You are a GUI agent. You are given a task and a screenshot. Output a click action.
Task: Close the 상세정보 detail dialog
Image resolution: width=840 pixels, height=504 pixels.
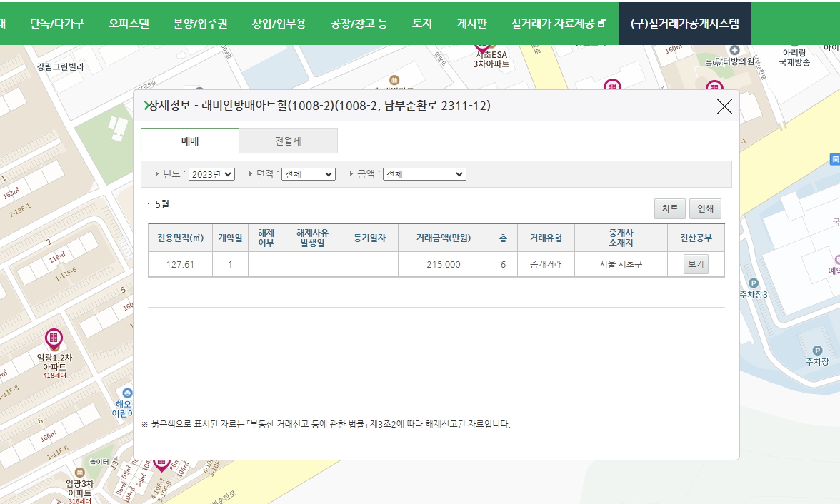[724, 106]
